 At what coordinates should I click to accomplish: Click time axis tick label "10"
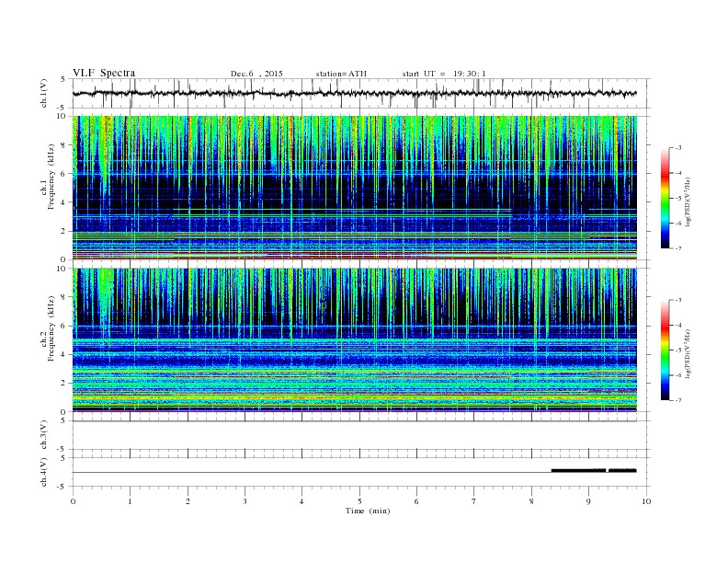click(646, 501)
